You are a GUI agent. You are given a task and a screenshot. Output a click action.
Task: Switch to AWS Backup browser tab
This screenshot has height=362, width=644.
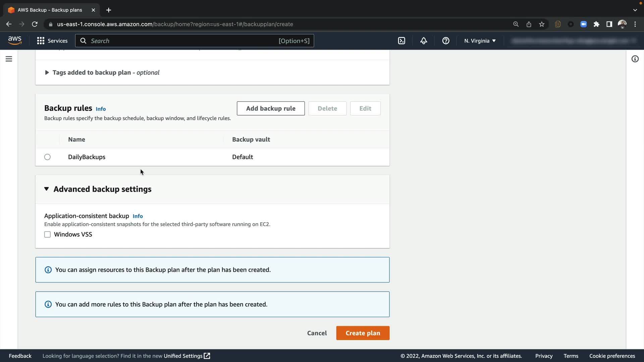[50, 10]
